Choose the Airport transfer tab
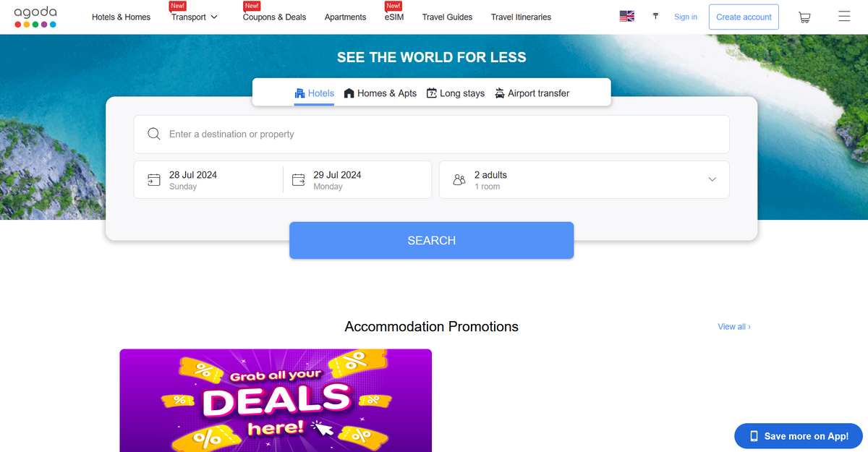Viewport: 868px width, 452px height. coord(532,93)
